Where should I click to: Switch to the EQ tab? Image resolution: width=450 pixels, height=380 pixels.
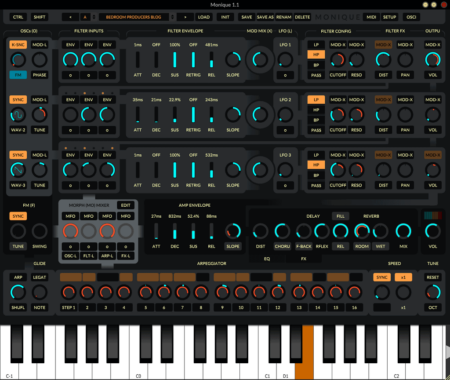(267, 259)
